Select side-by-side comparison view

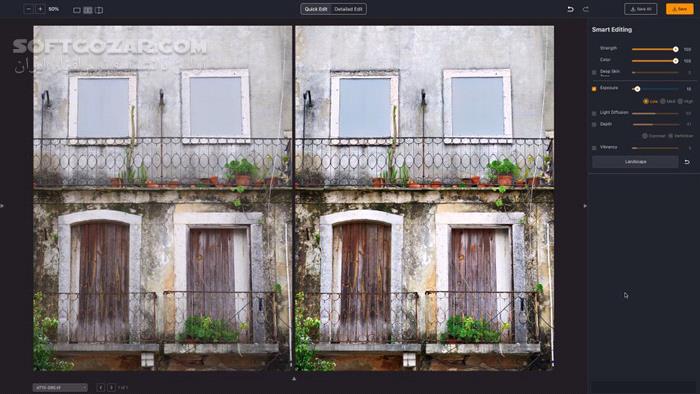[x=88, y=10]
